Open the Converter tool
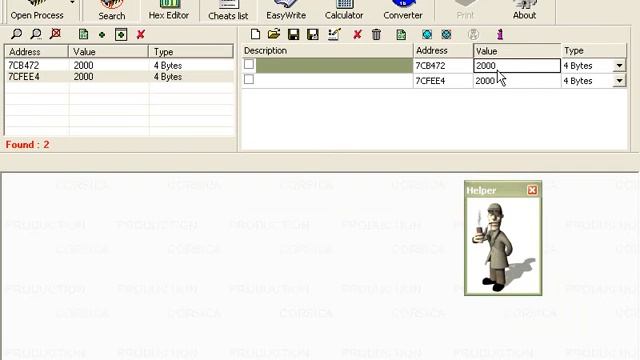Screen dimensions: 640x360 click(x=402, y=11)
